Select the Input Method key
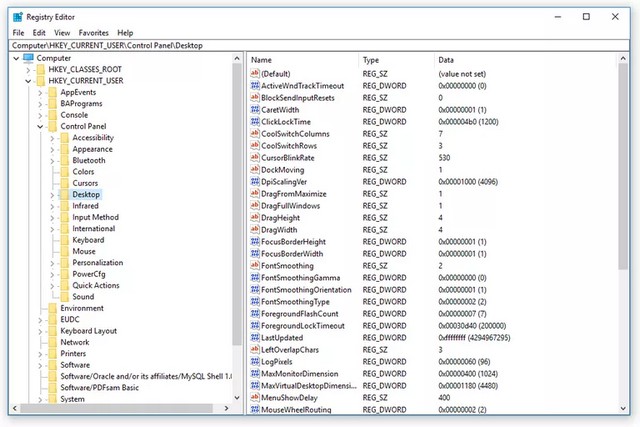Viewport: 640px width, 427px height. click(x=96, y=217)
